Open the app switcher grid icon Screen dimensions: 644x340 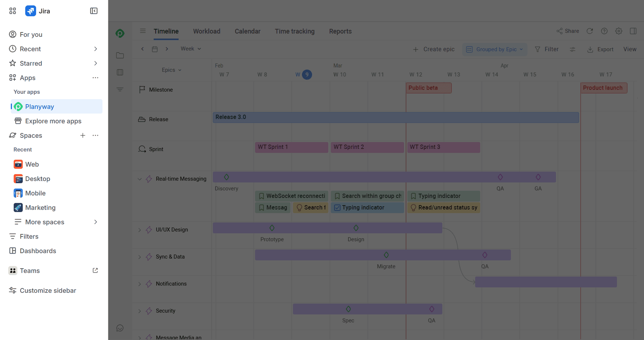tap(13, 11)
